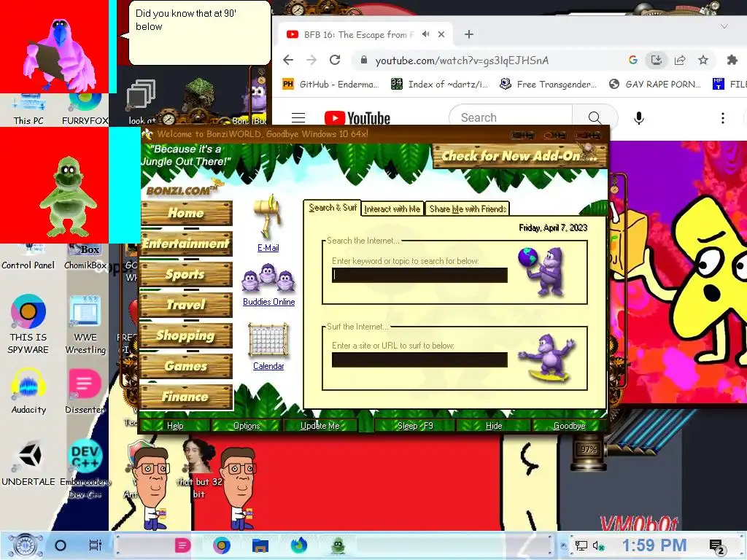The height and width of the screenshot is (560, 747).
Task: Click Update Me in bottom bar
Action: (x=320, y=426)
